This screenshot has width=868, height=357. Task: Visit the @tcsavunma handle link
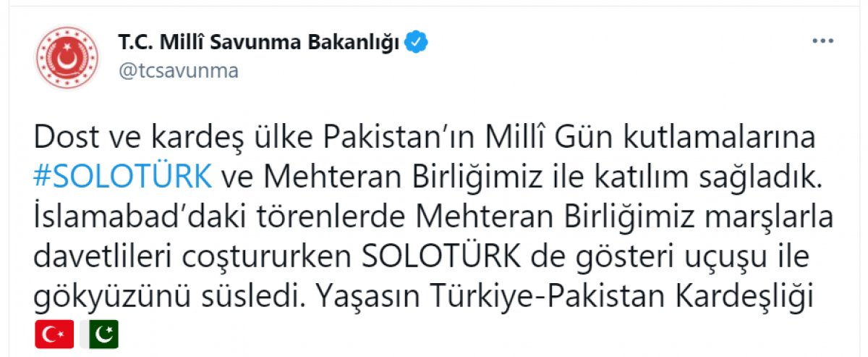pos(177,72)
